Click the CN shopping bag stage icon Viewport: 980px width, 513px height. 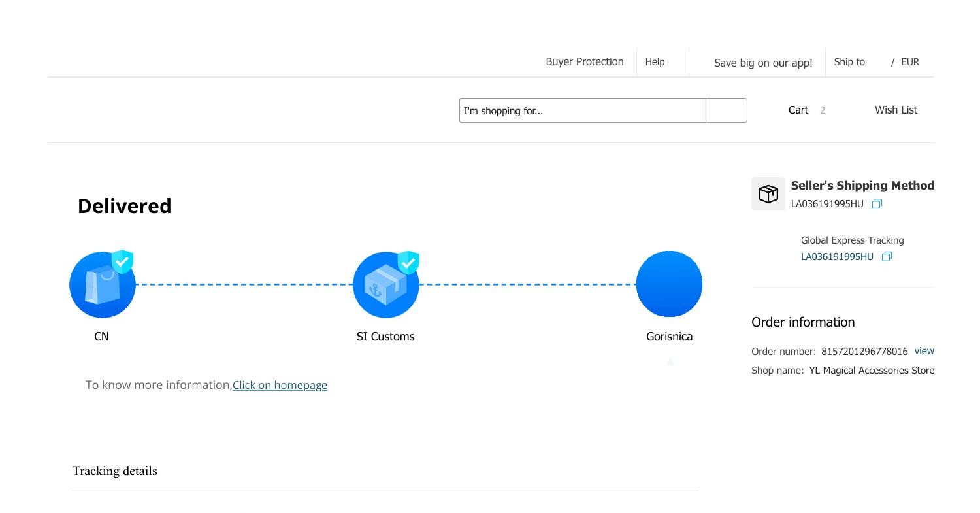tap(102, 286)
